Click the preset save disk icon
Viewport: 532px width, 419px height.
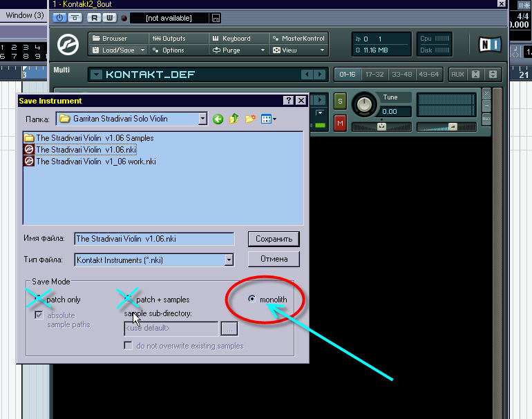click(x=216, y=18)
